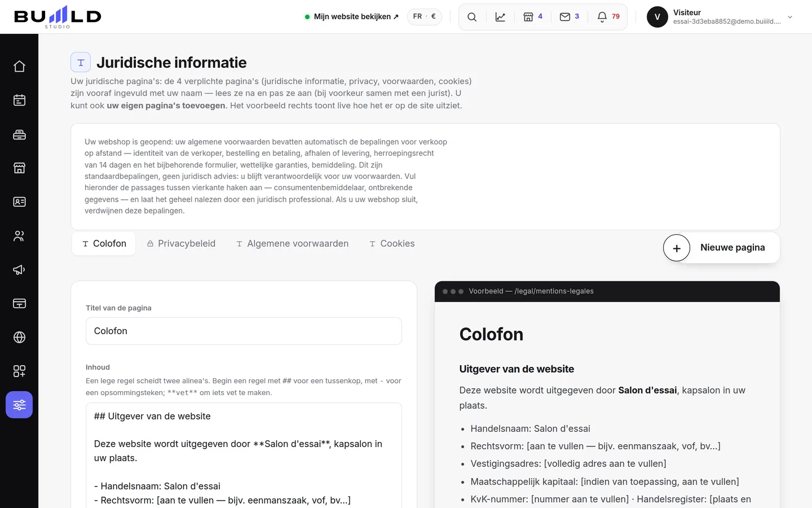Screen dimensions: 812x508
Task: Open the apps grid icon in the sidebar
Action: 19,371
